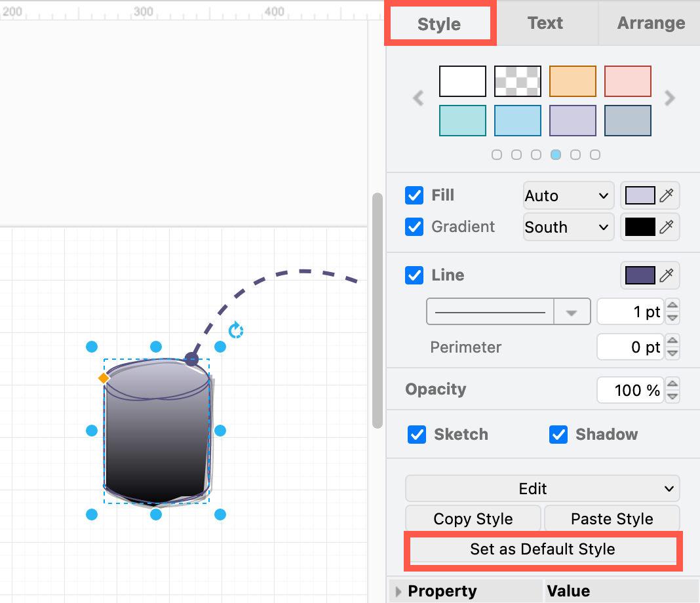Turn off the Shadow checkbox
The width and height of the screenshot is (700, 603).
click(x=558, y=435)
